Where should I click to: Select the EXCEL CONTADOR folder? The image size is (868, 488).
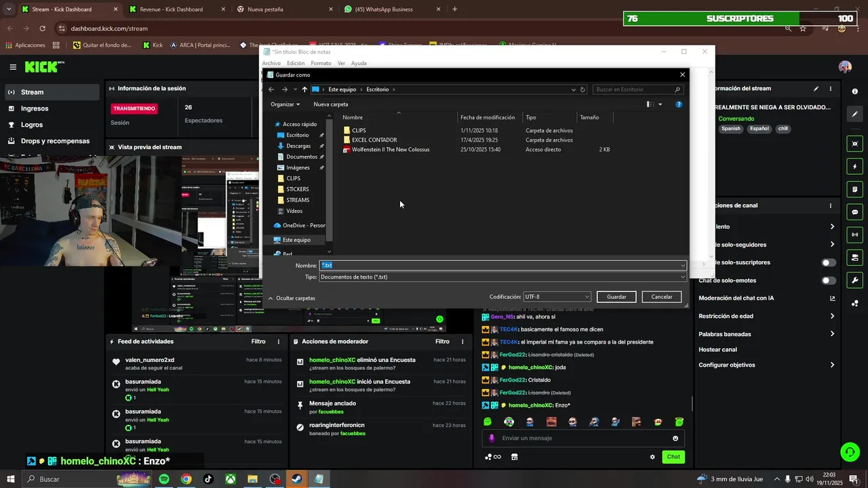(374, 140)
